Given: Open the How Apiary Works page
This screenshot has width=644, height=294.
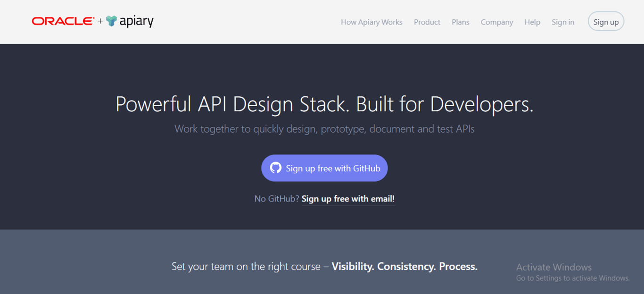Looking at the screenshot, I should (x=372, y=22).
